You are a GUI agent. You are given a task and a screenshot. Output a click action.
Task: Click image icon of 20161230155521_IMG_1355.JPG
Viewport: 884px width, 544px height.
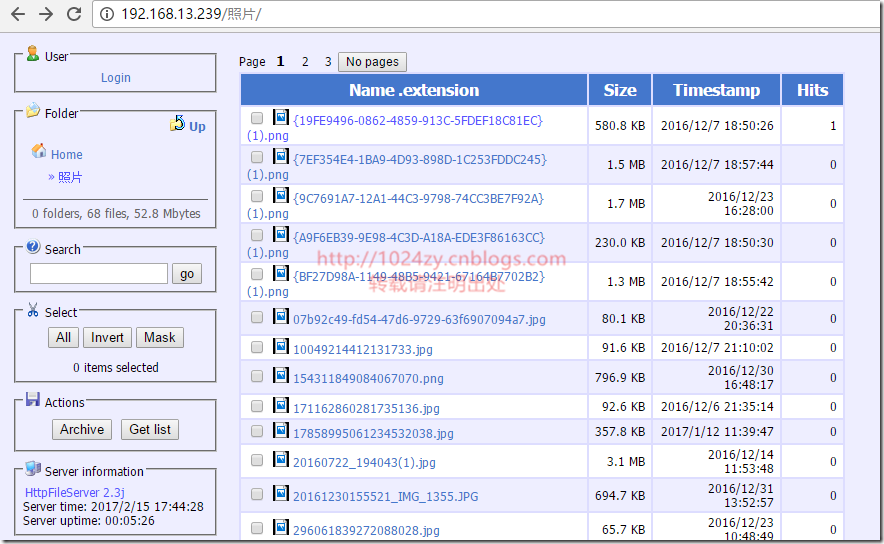pyautogui.click(x=280, y=493)
